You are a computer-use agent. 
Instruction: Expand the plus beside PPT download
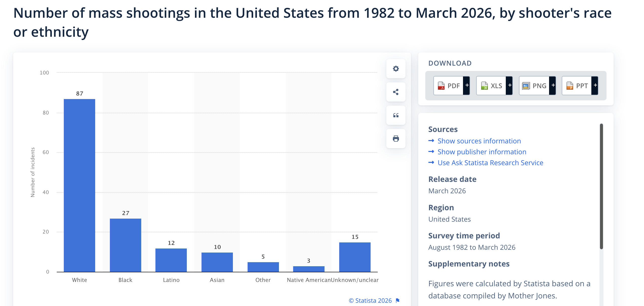tap(595, 85)
